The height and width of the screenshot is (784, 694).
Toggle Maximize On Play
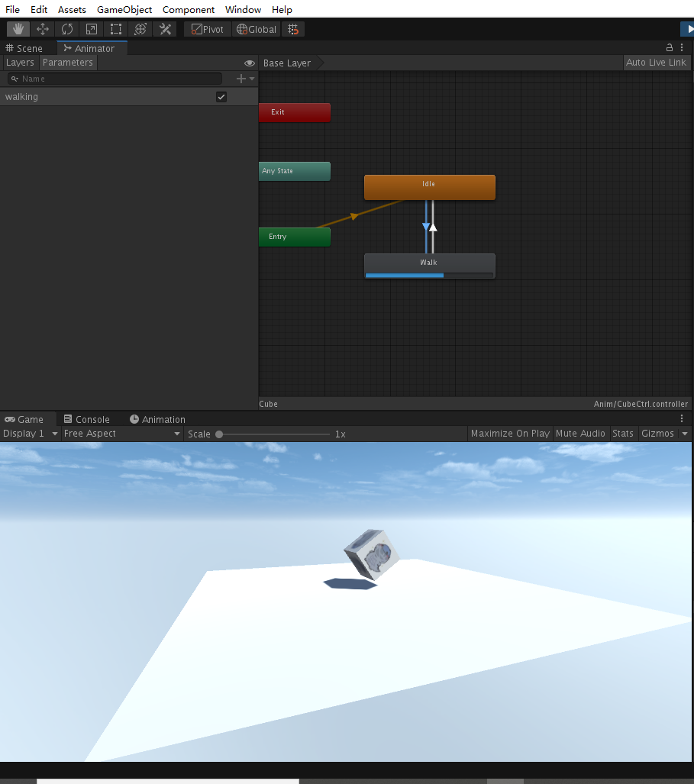pos(510,434)
